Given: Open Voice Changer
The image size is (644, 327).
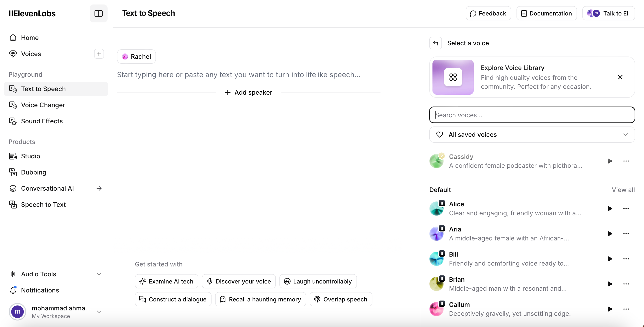Looking at the screenshot, I should [x=56, y=105].
